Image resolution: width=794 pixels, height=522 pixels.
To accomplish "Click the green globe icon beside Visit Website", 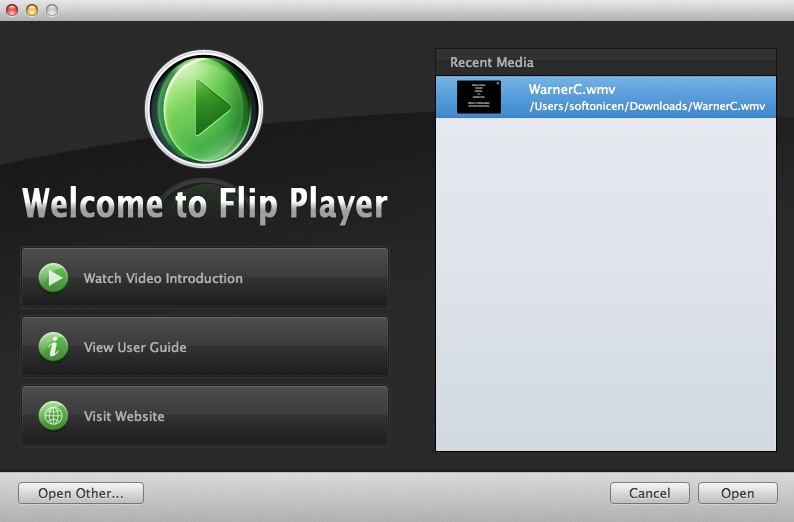I will 53,416.
